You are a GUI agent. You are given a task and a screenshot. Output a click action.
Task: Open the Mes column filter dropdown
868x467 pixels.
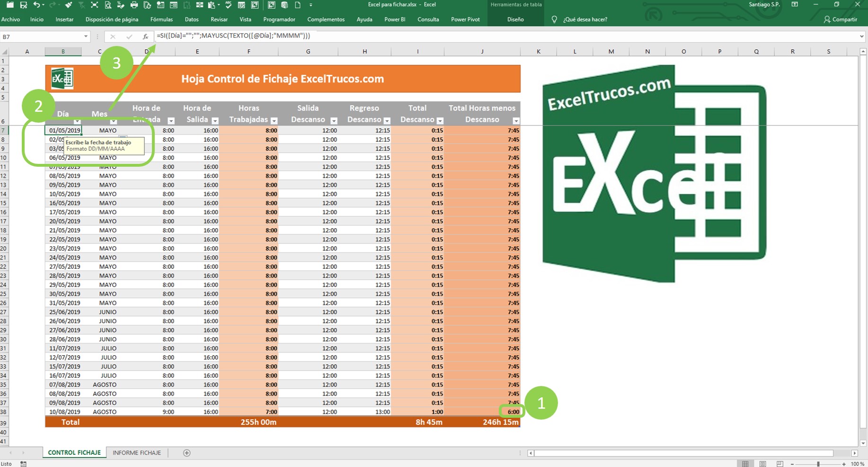[x=113, y=122]
